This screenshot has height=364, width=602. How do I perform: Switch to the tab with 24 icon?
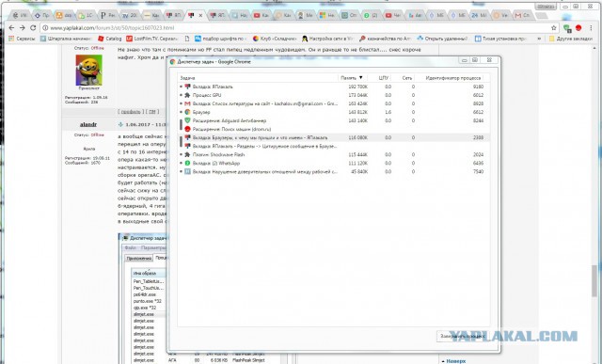(479, 15)
